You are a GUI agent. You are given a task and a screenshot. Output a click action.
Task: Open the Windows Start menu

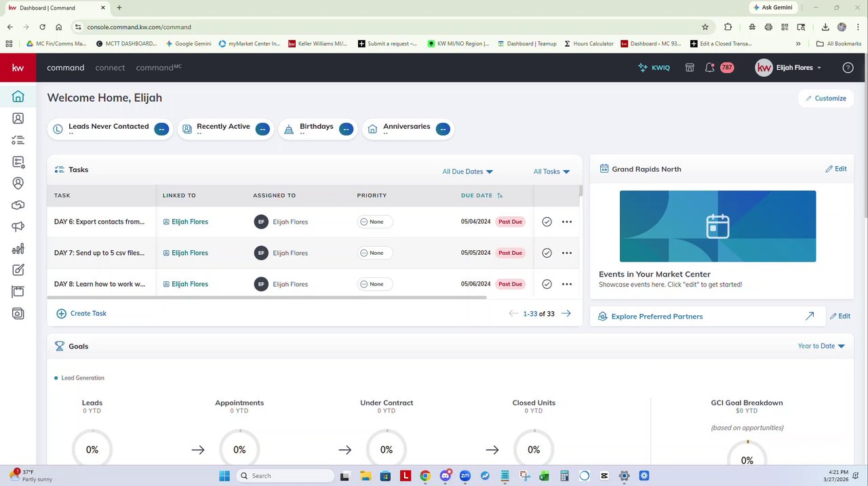click(x=224, y=476)
